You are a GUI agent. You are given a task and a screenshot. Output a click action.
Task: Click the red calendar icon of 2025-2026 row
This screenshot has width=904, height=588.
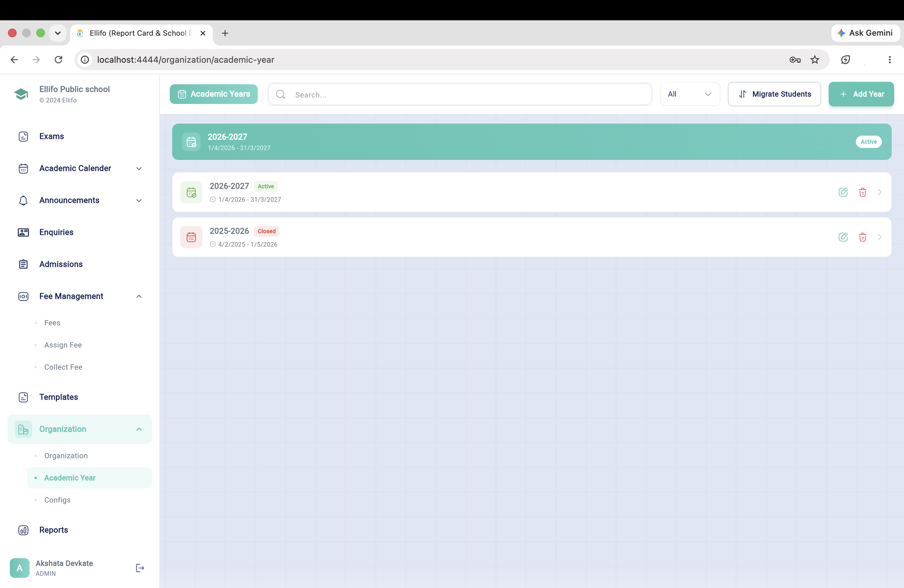coord(191,237)
